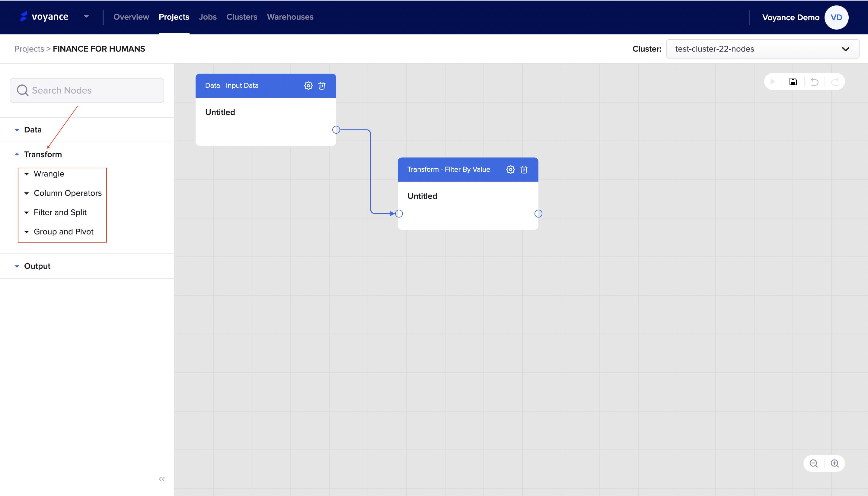Image resolution: width=868 pixels, height=496 pixels.
Task: Click the VD user avatar
Action: tap(836, 17)
